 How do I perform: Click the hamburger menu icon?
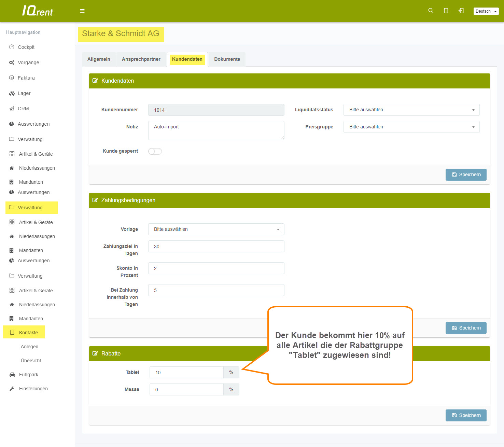[82, 11]
